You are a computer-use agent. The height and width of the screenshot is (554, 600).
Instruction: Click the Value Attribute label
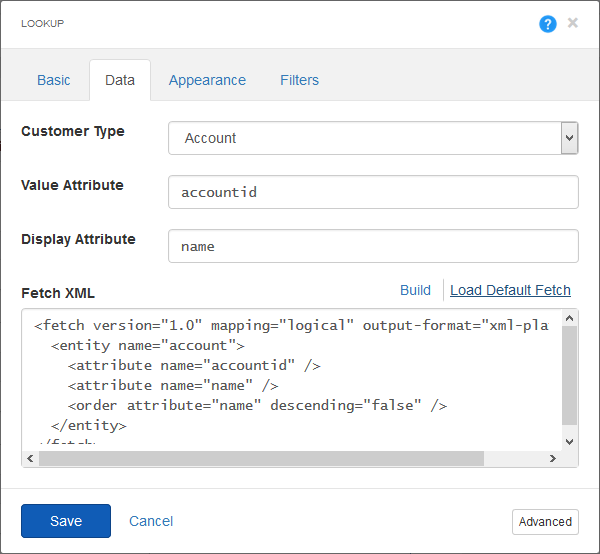[72, 185]
